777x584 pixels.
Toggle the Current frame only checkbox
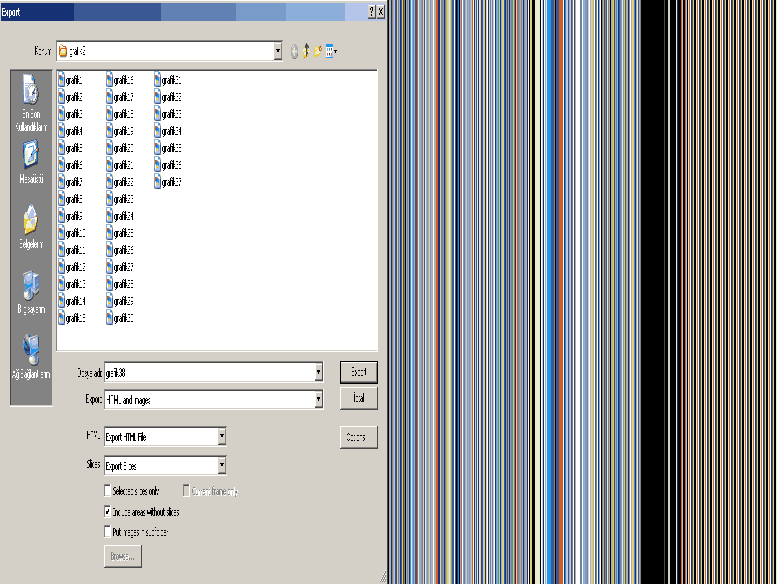[x=186, y=491]
